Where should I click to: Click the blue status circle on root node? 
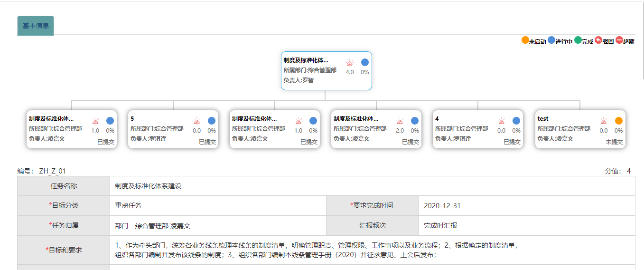click(x=364, y=62)
